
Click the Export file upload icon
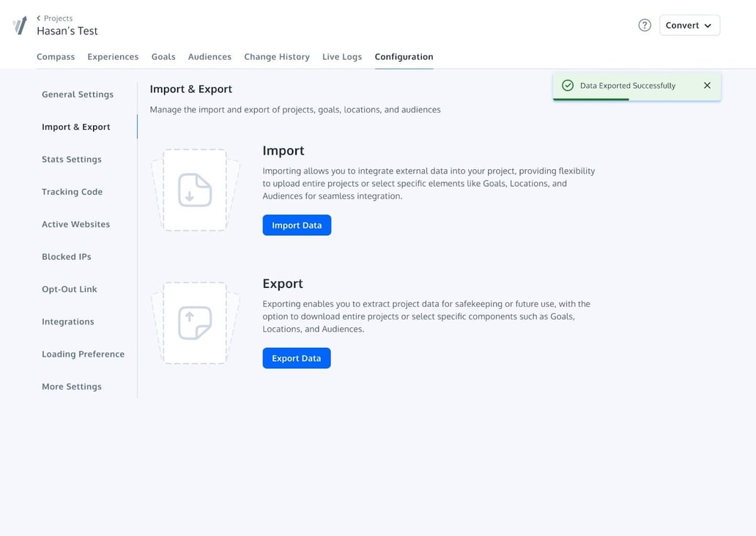(x=195, y=322)
